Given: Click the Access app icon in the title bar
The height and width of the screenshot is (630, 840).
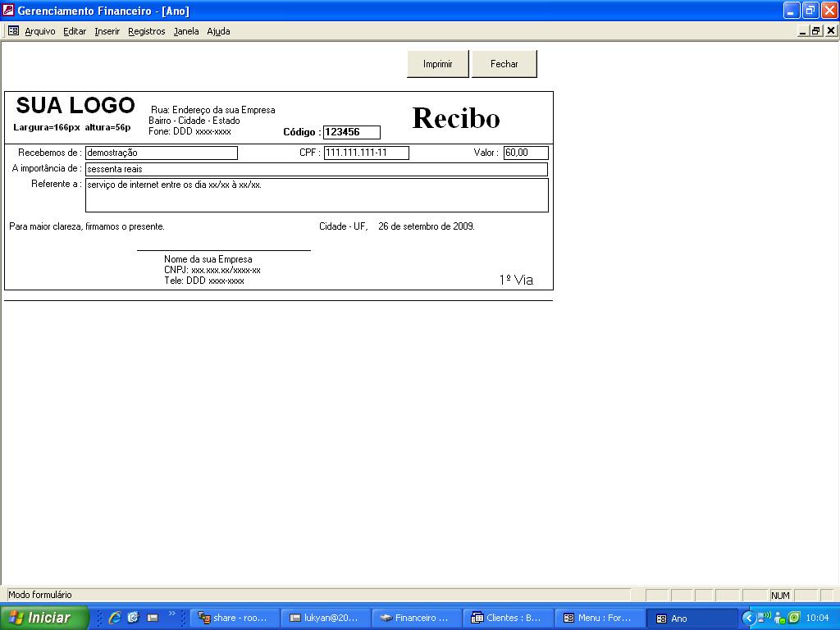Looking at the screenshot, I should (8, 10).
